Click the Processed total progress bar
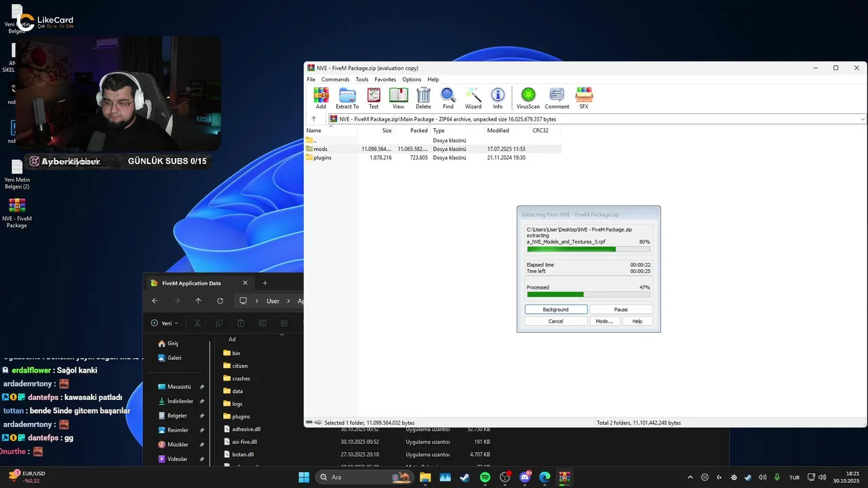Image resolution: width=868 pixels, height=488 pixels. [x=589, y=294]
